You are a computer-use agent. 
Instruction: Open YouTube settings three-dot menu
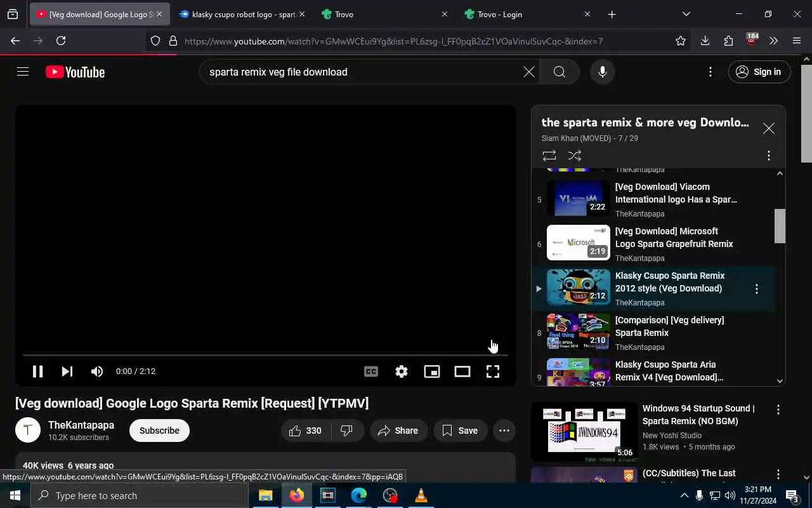(x=710, y=72)
